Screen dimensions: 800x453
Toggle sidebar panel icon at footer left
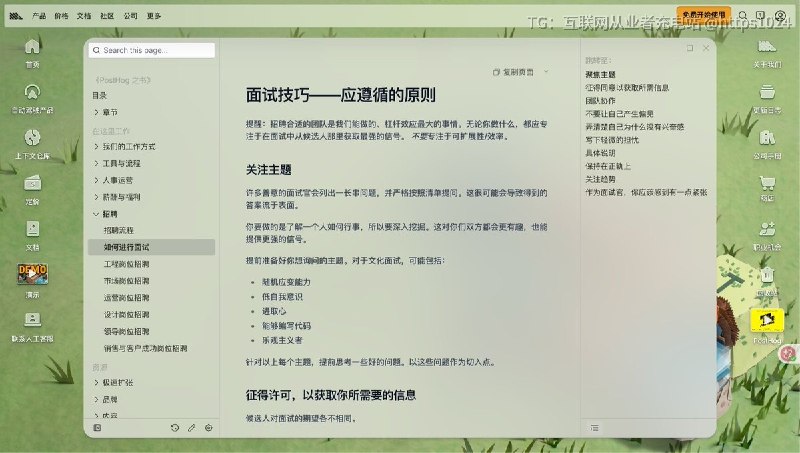97,428
